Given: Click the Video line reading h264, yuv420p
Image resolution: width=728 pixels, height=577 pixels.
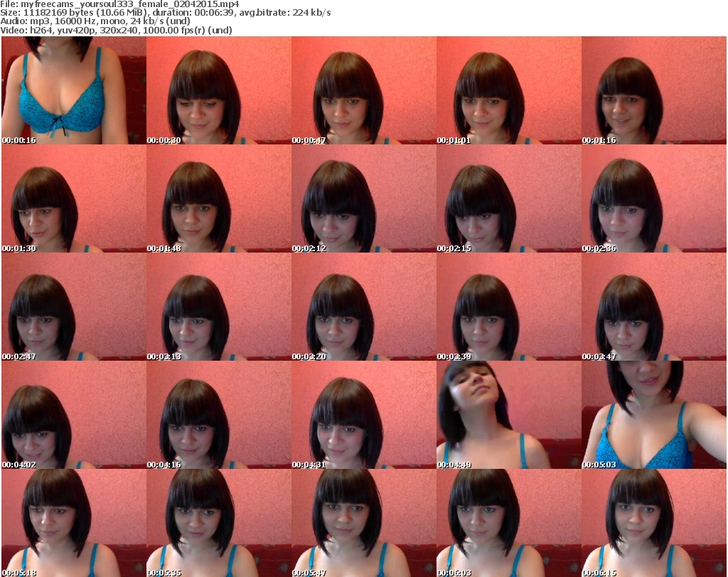Looking at the screenshot, I should [x=116, y=30].
